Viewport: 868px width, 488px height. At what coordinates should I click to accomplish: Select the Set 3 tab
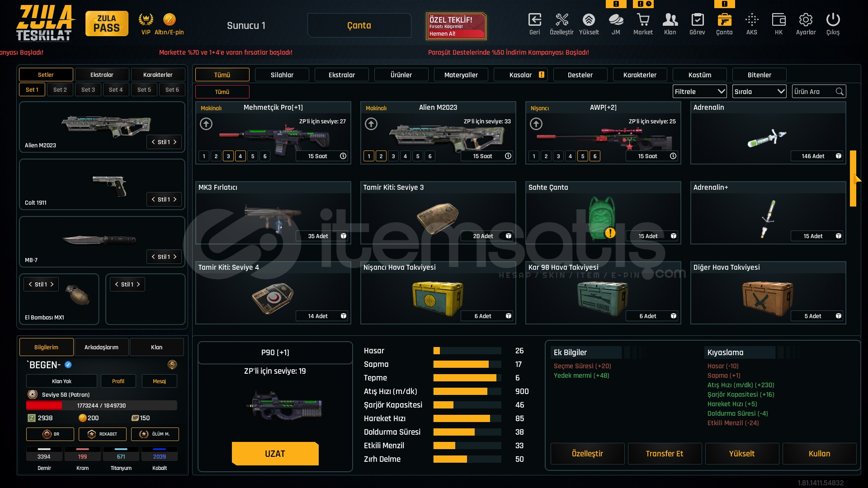click(x=88, y=89)
